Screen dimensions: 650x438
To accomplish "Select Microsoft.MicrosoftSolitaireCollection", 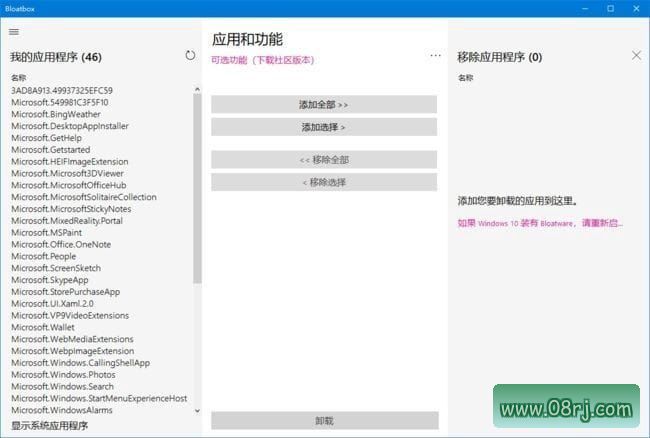I will [x=84, y=197].
